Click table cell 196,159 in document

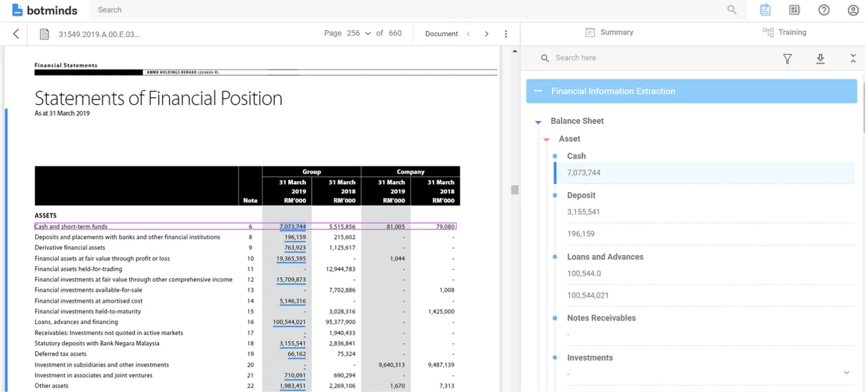[x=295, y=237]
